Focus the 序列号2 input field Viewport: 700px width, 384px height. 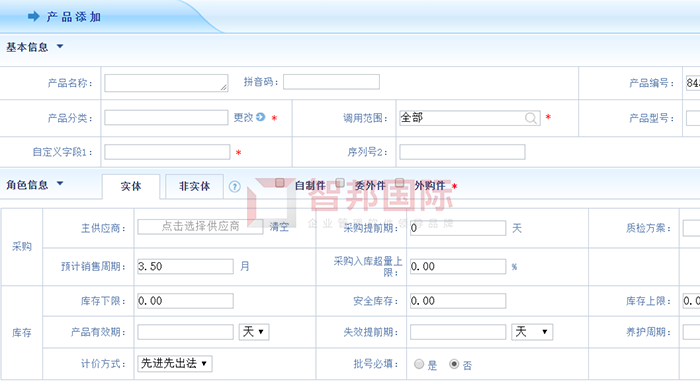pyautogui.click(x=462, y=152)
